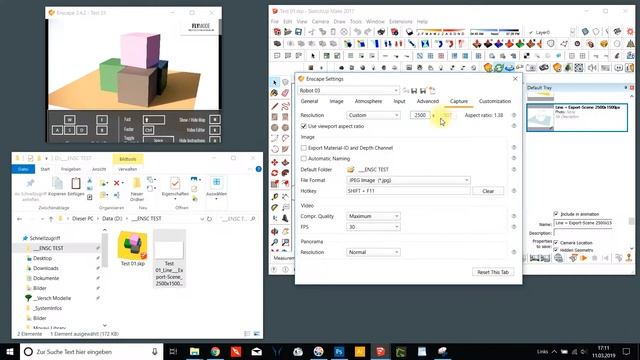
Task: Click the red Delete X icon in Explorer ribbon
Action: [x=117, y=183]
